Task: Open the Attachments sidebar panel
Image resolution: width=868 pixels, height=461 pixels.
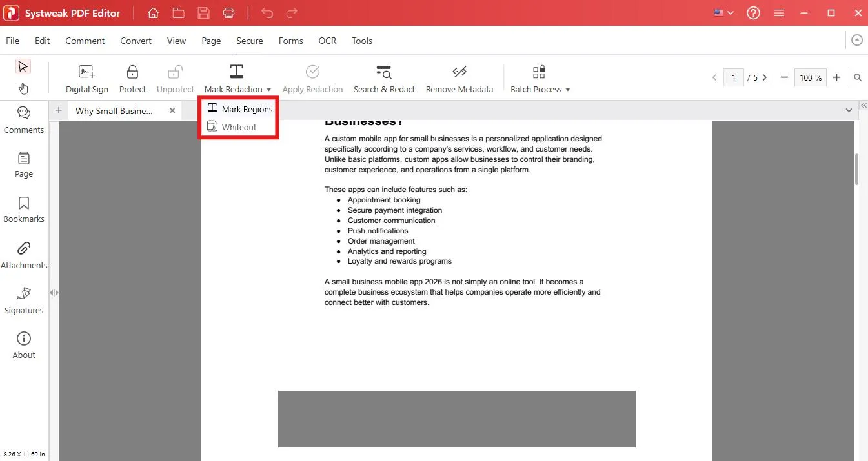Action: (x=24, y=255)
